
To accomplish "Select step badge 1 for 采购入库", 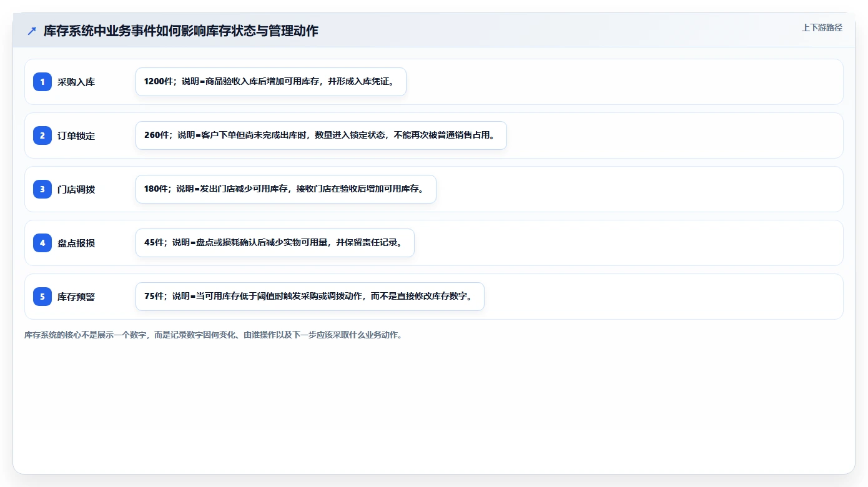I will click(42, 82).
